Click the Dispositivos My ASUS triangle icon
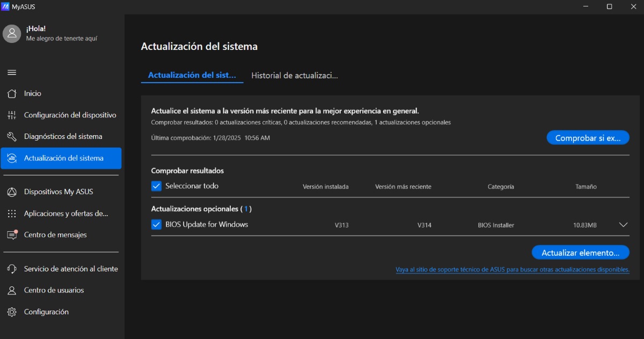Viewport: 644px width, 339px height. pos(12,191)
